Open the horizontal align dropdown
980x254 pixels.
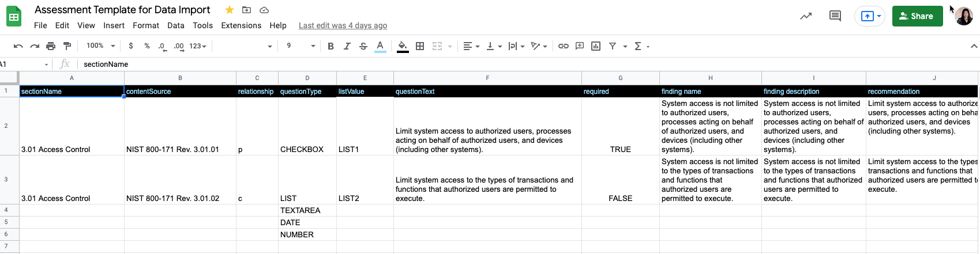click(x=471, y=46)
